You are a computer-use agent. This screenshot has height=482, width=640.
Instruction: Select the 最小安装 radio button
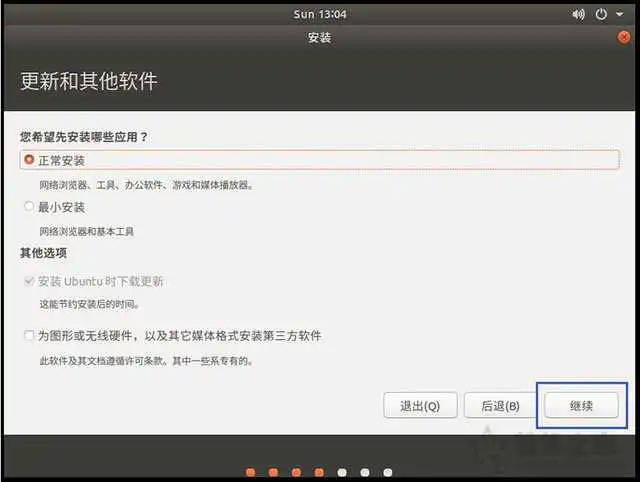(x=29, y=206)
